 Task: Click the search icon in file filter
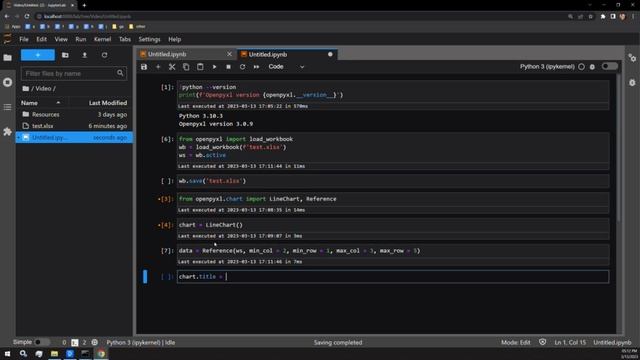tap(120, 73)
